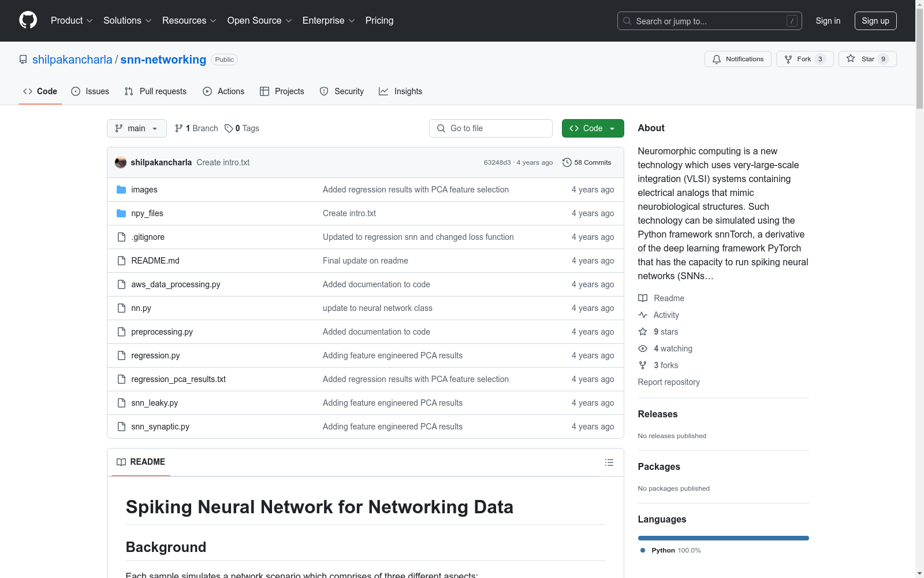Open the main branch dropdown
This screenshot has width=924, height=578.
coord(136,128)
